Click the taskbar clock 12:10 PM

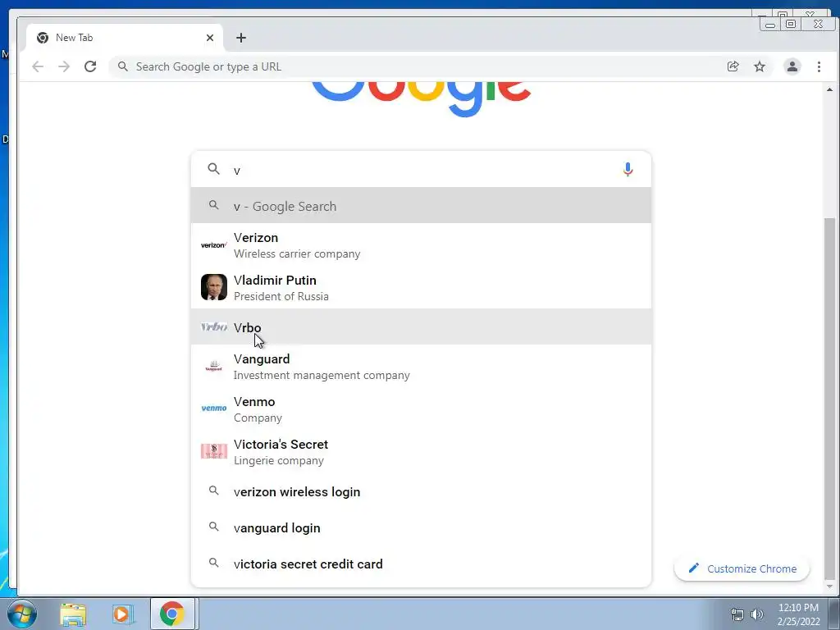(x=798, y=608)
